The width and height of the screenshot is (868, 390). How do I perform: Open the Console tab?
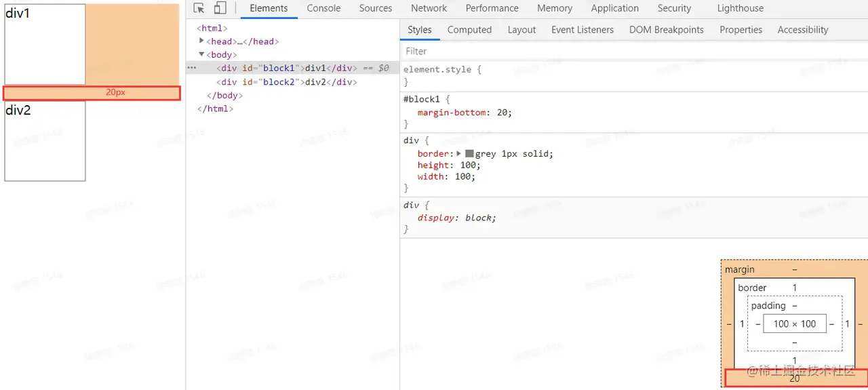coord(323,8)
